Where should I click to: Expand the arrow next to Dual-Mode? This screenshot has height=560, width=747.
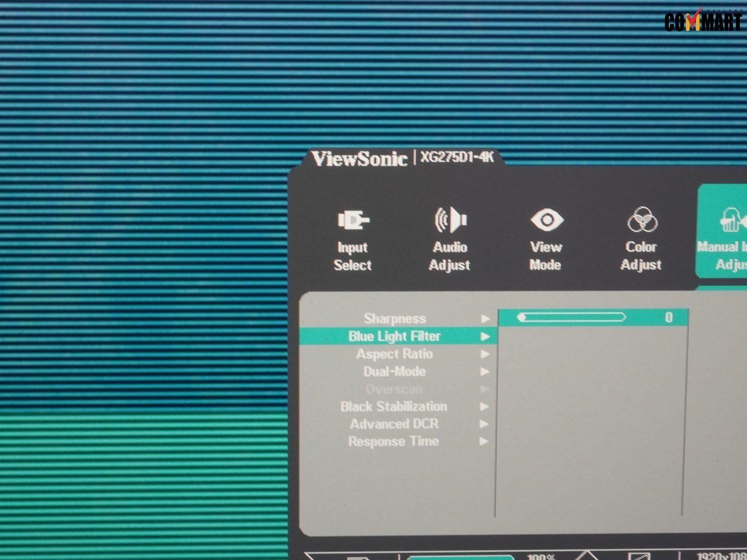tap(485, 372)
